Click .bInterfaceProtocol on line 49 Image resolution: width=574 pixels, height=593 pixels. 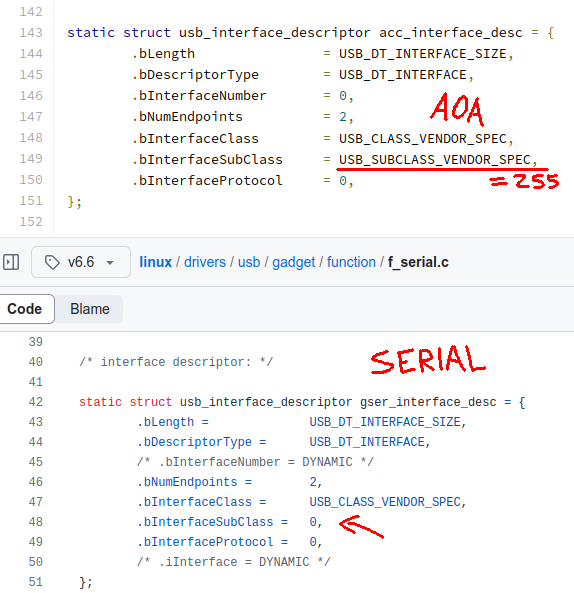tap(205, 542)
